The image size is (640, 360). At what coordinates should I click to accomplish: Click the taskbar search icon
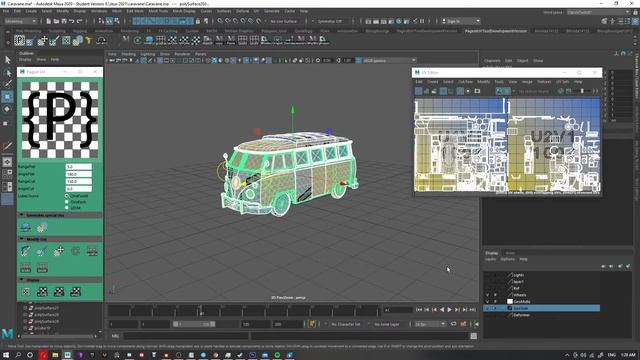pyautogui.click(x=18, y=355)
